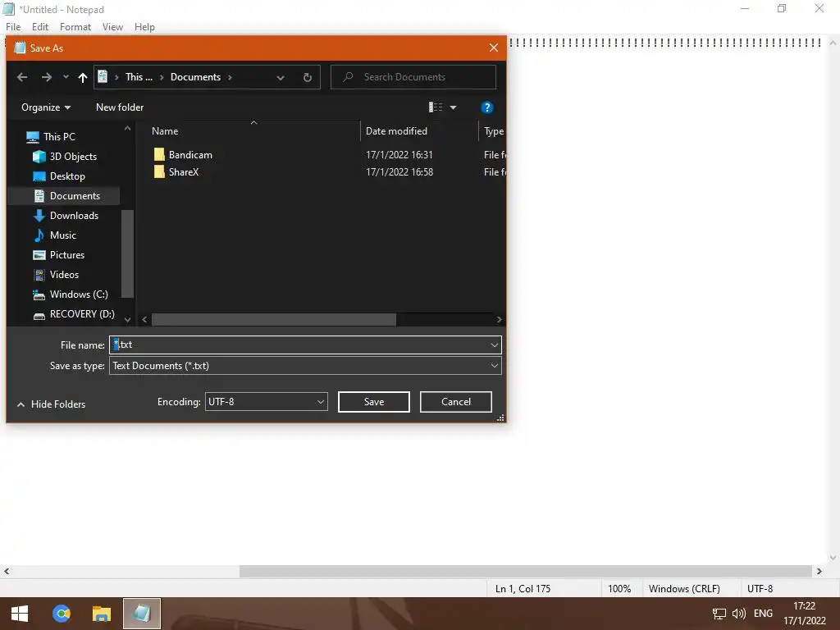Viewport: 840px width, 630px height.
Task: Click ENG language indicator
Action: (x=763, y=614)
